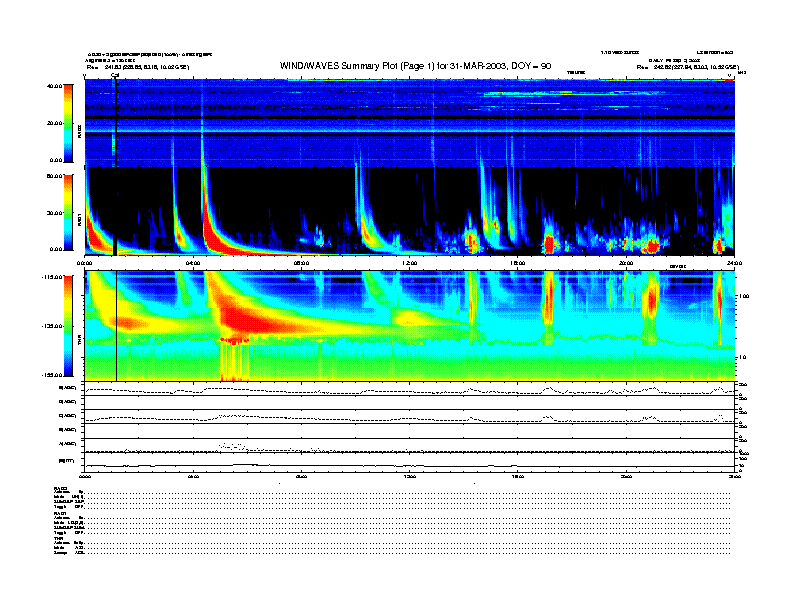Click the 12:00 label on the bottom time axis

[410, 476]
